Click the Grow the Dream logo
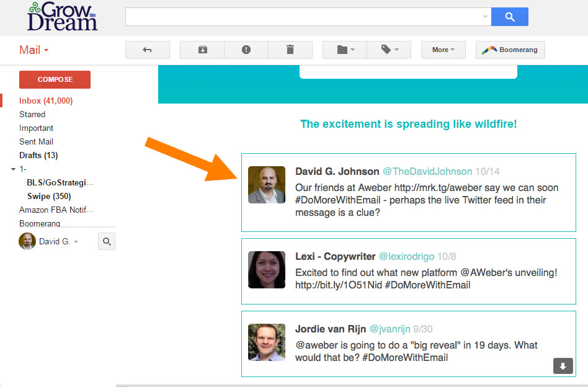588x387 pixels. click(62, 17)
